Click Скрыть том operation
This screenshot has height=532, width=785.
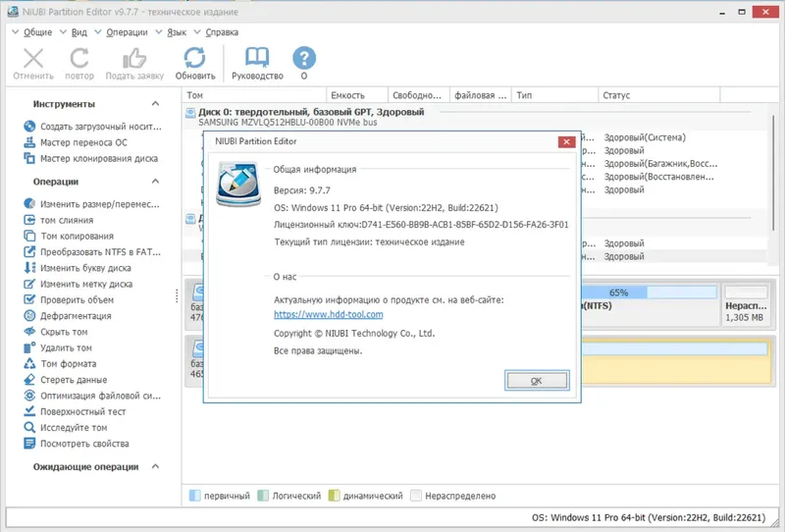point(56,332)
